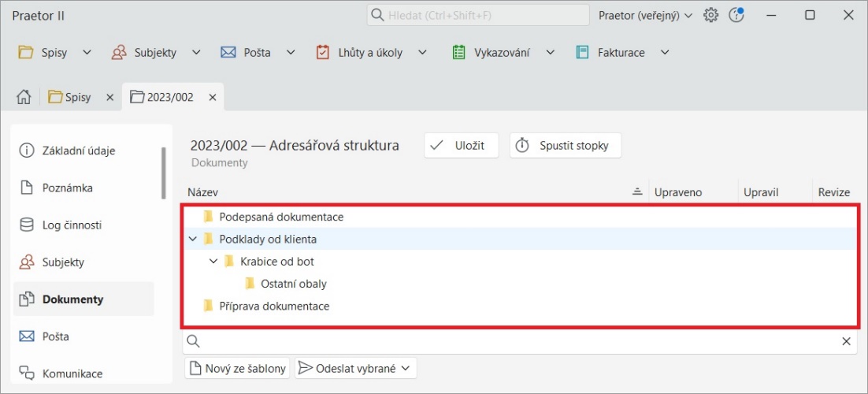Click the sidebar vertical scrollbar
The width and height of the screenshot is (868, 394).
(x=163, y=173)
